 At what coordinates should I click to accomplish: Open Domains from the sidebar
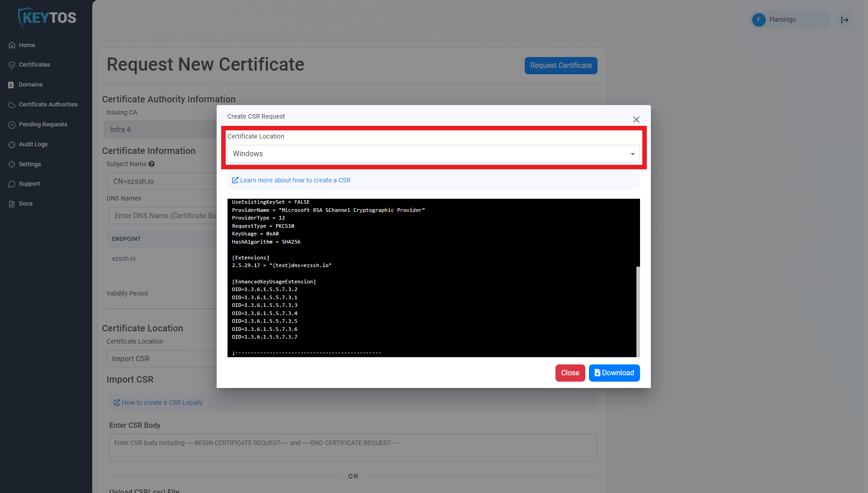pos(12,85)
